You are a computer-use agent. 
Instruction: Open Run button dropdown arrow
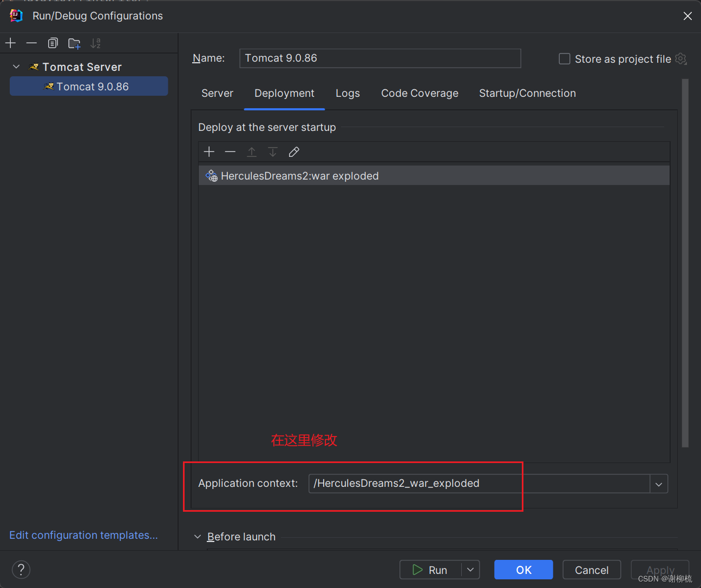pos(470,570)
